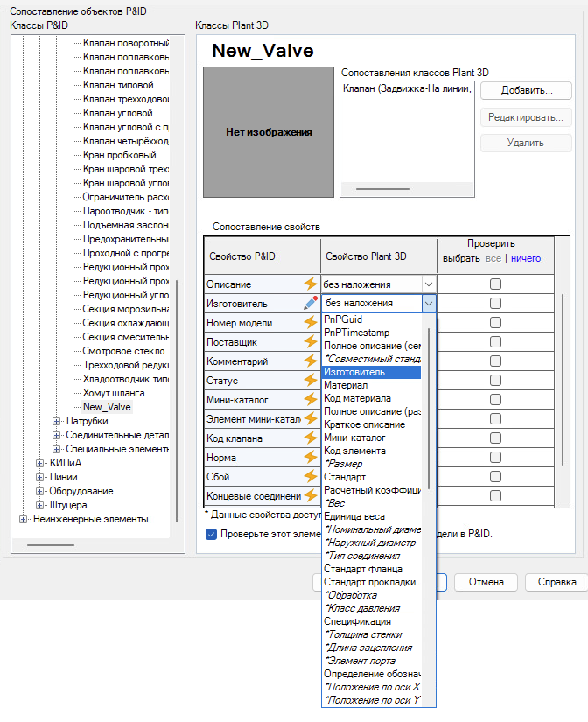Image resolution: width=588 pixels, height=722 pixels.
Task: Tick the check box in the Код клапана row
Action: click(x=495, y=438)
